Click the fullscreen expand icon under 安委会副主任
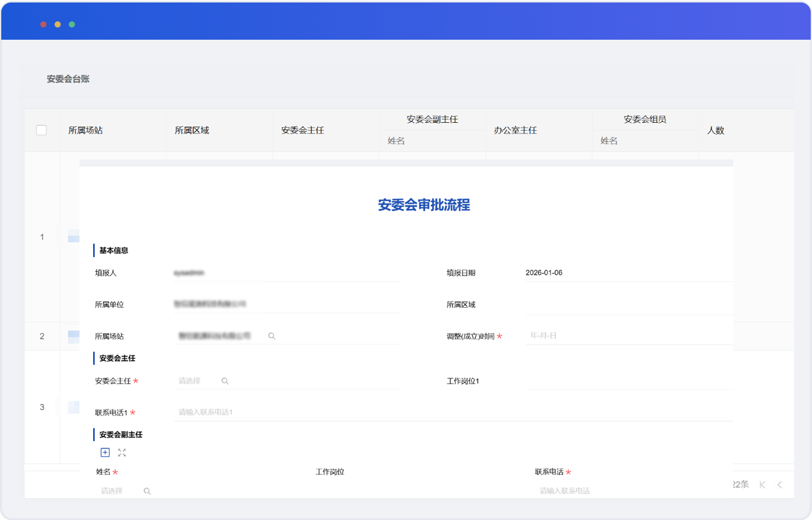Image resolution: width=812 pixels, height=520 pixels. 122,452
